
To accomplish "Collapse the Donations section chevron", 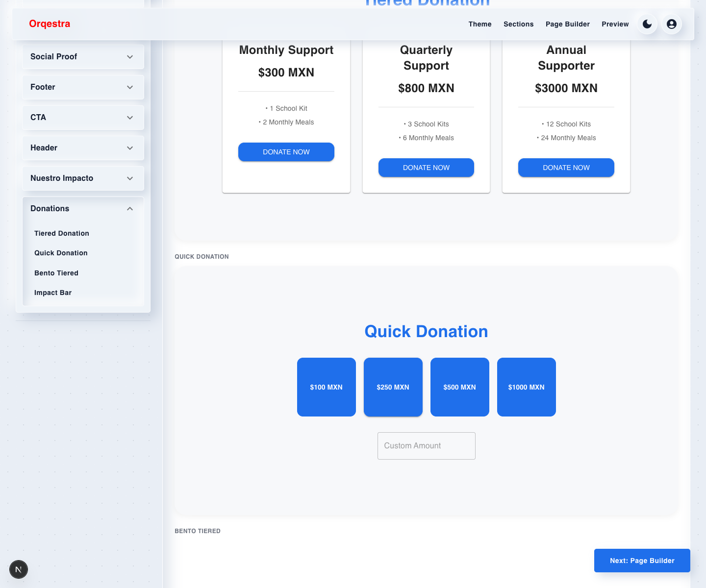I will click(x=130, y=209).
